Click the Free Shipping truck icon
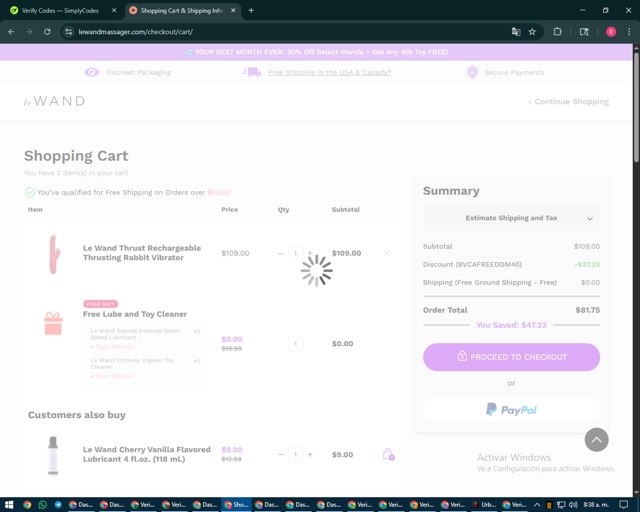 pos(252,72)
